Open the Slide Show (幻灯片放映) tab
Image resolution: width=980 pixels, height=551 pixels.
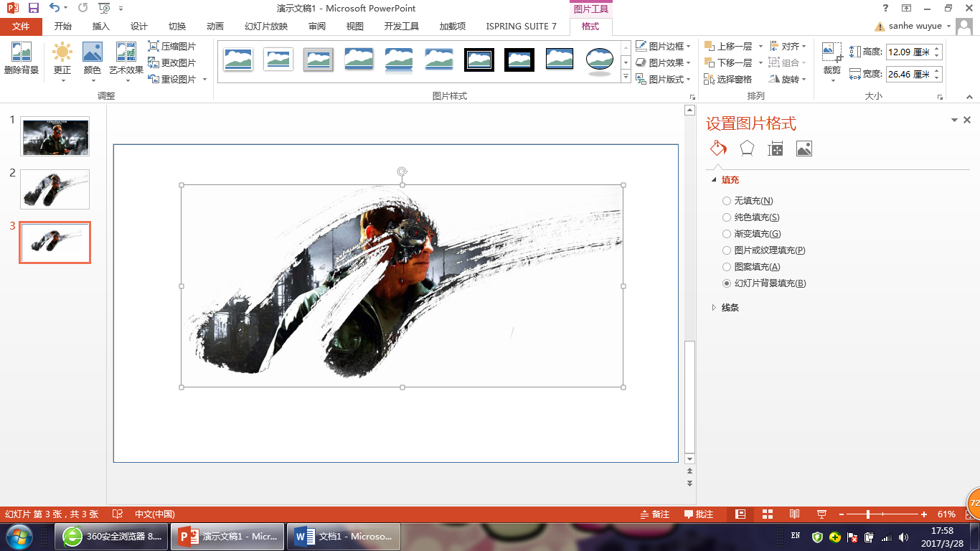click(266, 27)
